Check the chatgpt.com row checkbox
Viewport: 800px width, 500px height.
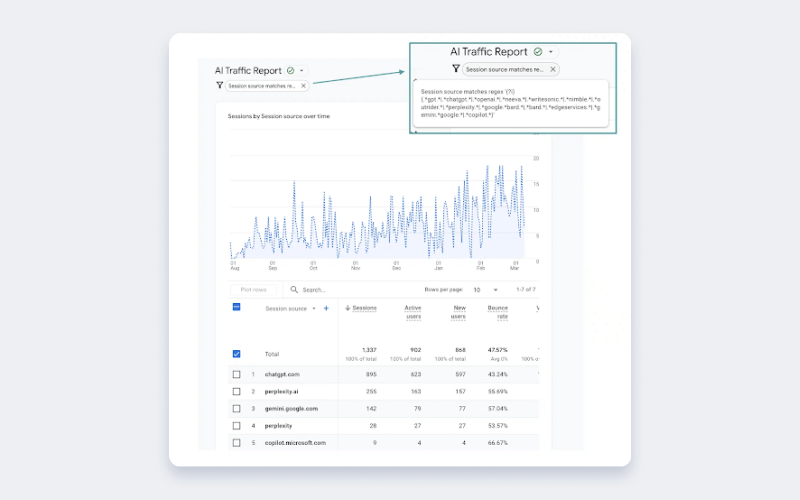tap(237, 374)
